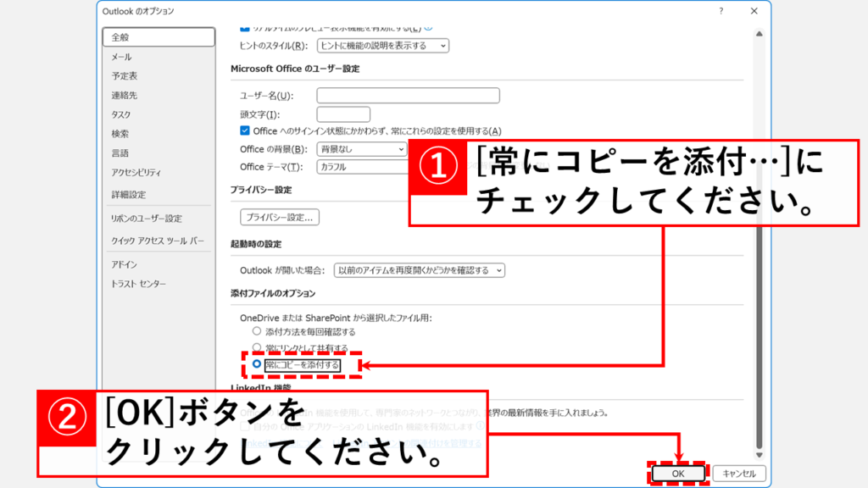The width and height of the screenshot is (868, 488).
Task: Click the OK button
Action: (x=678, y=474)
